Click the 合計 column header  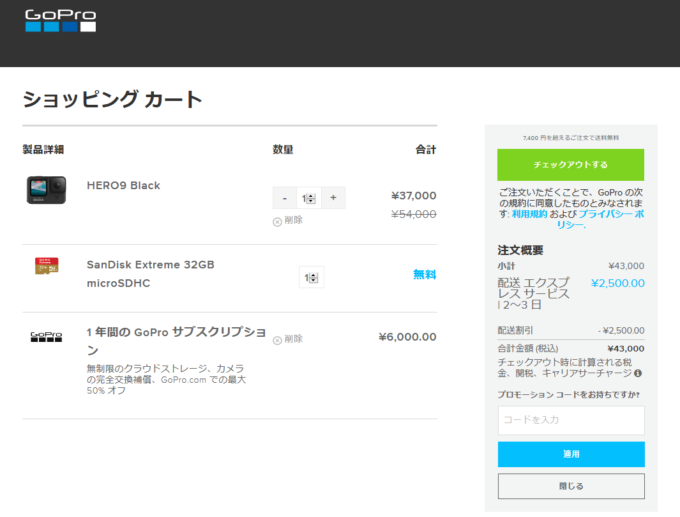(x=426, y=150)
